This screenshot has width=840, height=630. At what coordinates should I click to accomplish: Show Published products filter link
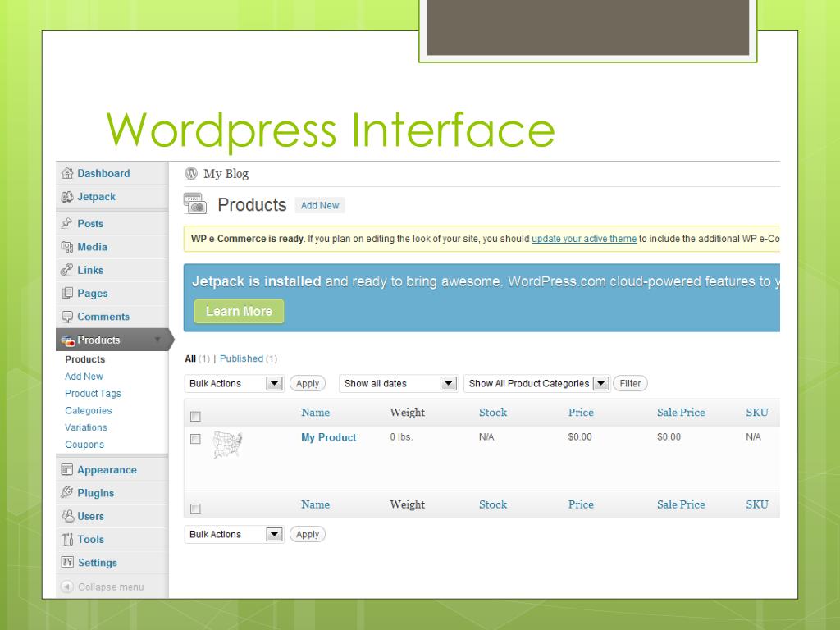[241, 358]
